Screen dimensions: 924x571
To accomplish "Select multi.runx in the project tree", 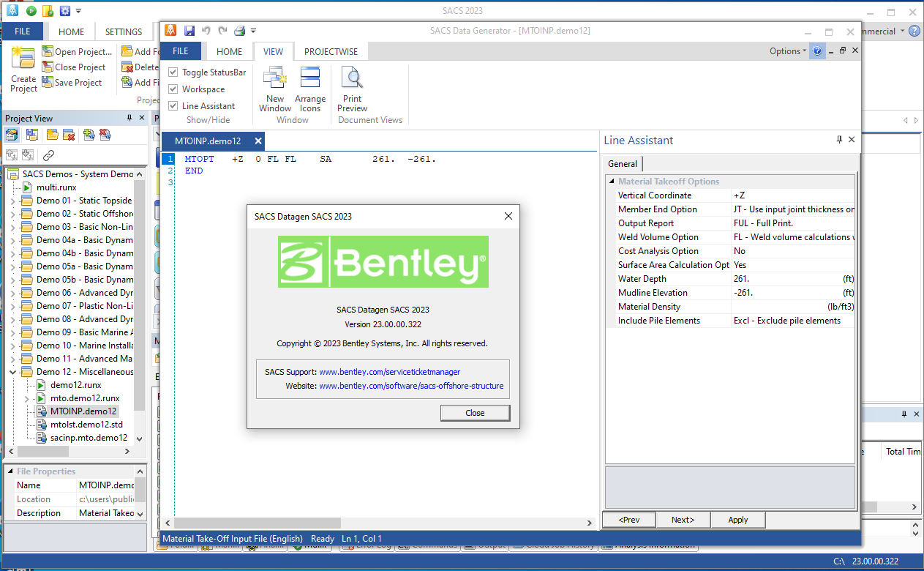I will pyautogui.click(x=56, y=187).
